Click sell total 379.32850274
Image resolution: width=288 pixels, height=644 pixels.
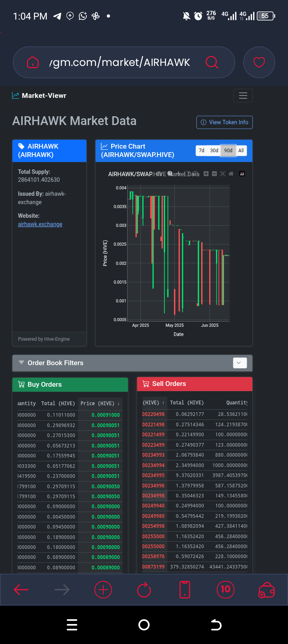click(187, 567)
